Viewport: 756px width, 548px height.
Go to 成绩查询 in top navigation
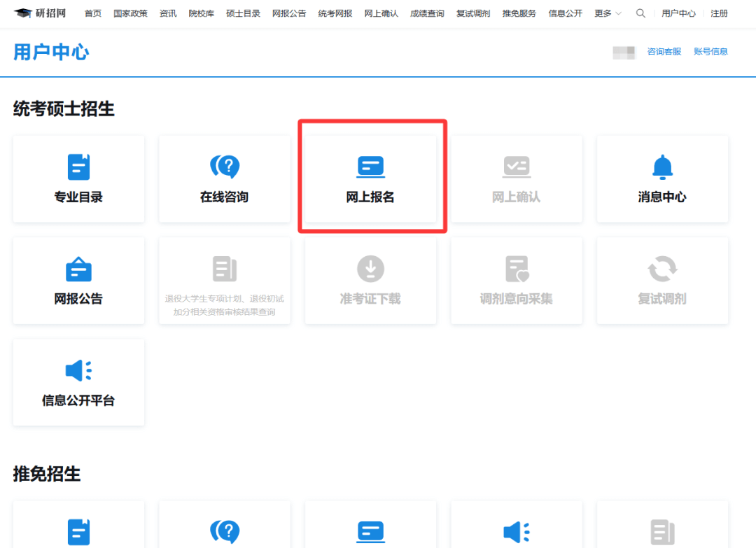click(x=427, y=13)
